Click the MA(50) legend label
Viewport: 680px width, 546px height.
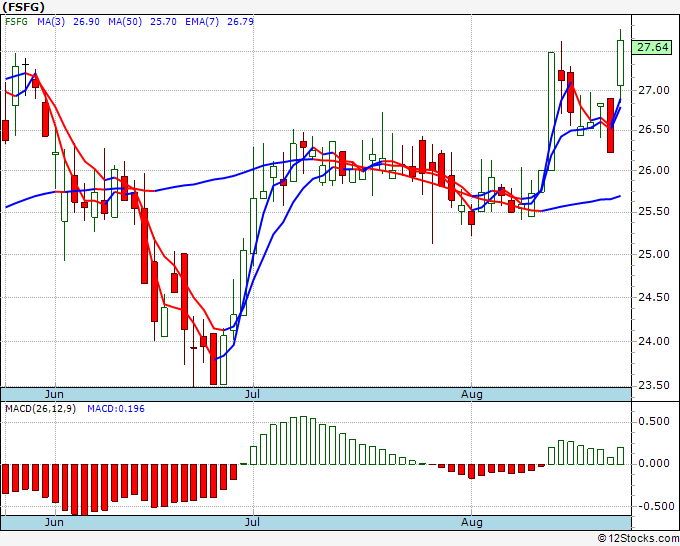[x=125, y=22]
